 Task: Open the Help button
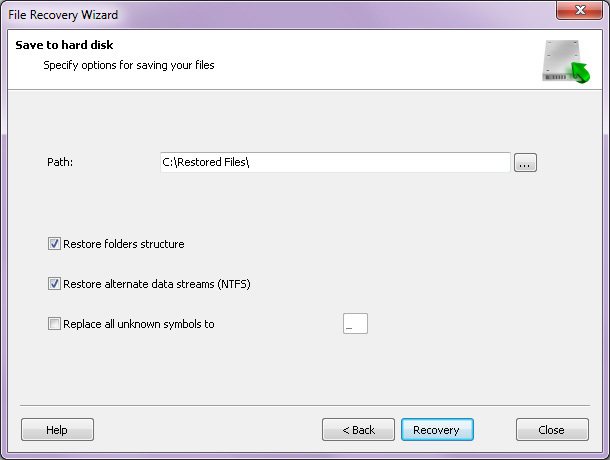(57, 430)
